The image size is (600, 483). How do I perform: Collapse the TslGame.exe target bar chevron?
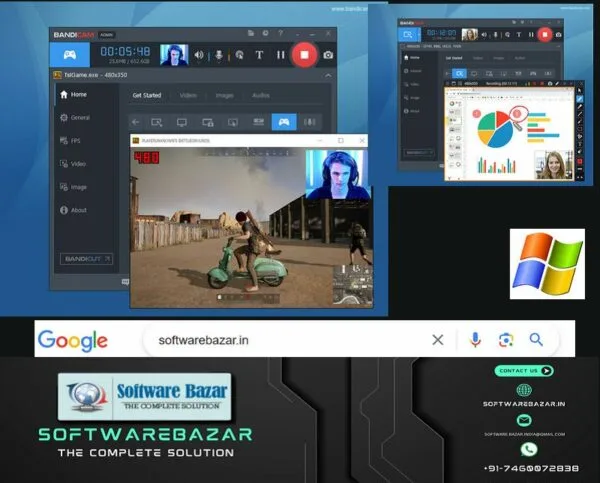tap(328, 75)
